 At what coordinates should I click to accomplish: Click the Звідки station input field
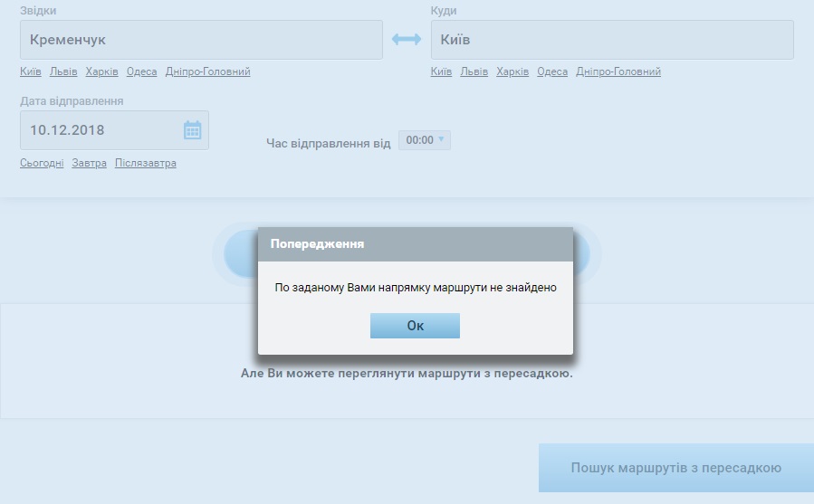(x=201, y=40)
